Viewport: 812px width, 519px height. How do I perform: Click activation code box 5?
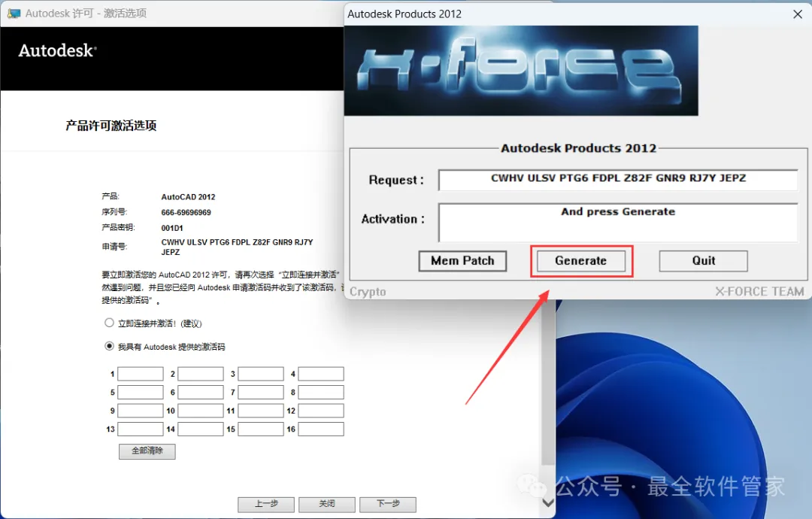(141, 392)
